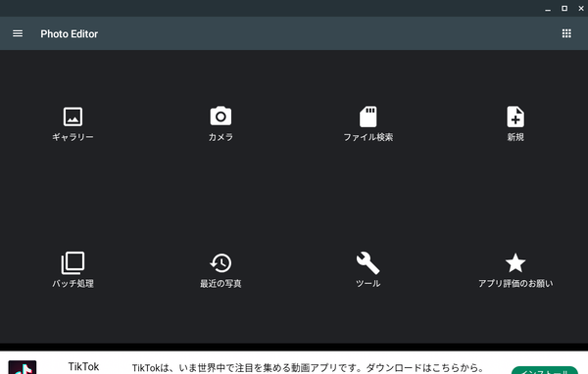Open Recent photos (最近の写真) icon

click(220, 263)
